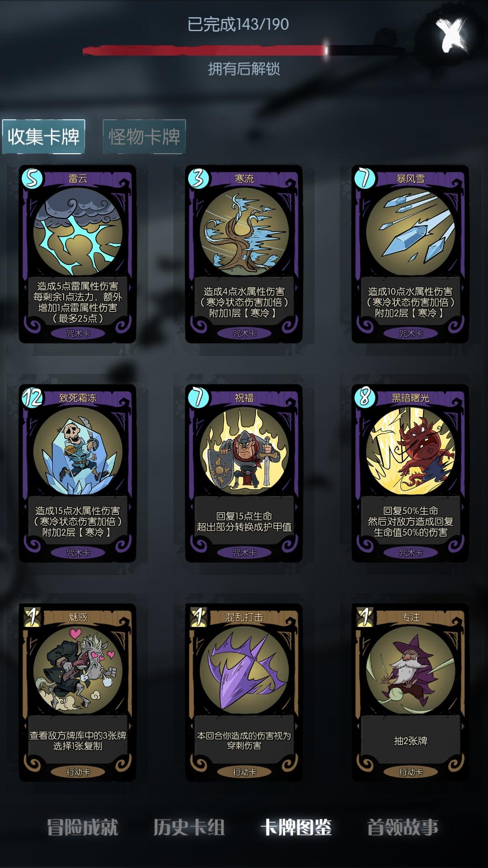Open the 雷云 thundercloud card artwork
This screenshot has width=488, height=868.
[x=78, y=232]
